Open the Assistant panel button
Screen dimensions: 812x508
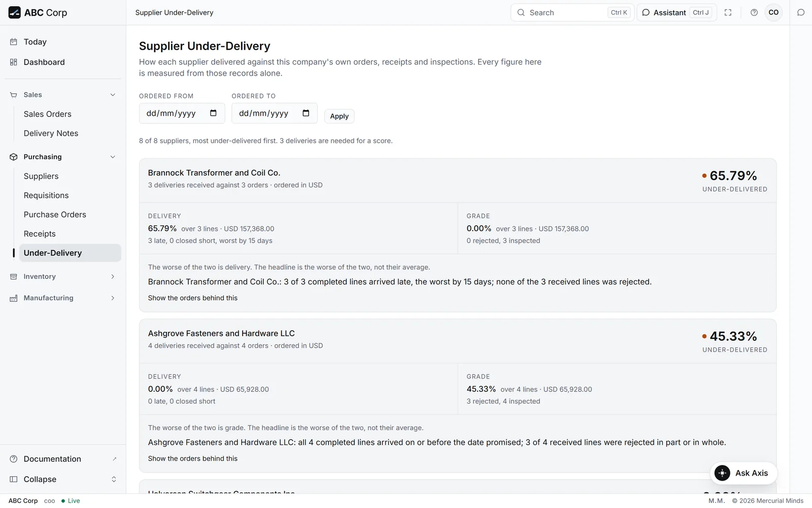pyautogui.click(x=676, y=13)
